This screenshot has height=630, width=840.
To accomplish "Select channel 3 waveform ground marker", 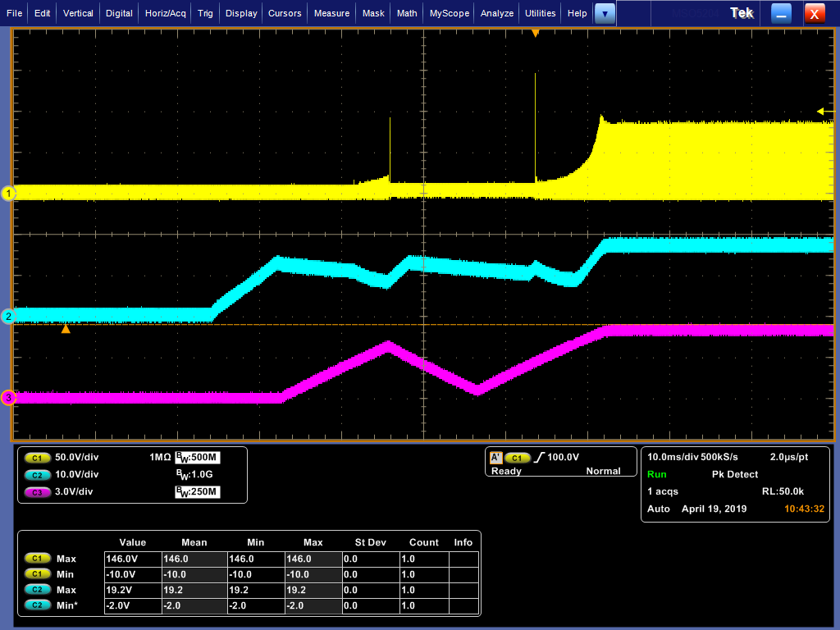I will [8, 398].
